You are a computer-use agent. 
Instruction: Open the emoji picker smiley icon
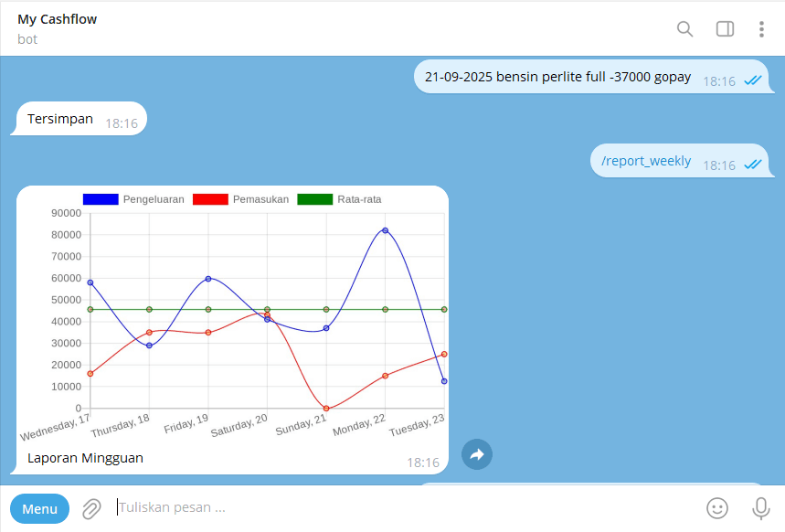tap(717, 508)
